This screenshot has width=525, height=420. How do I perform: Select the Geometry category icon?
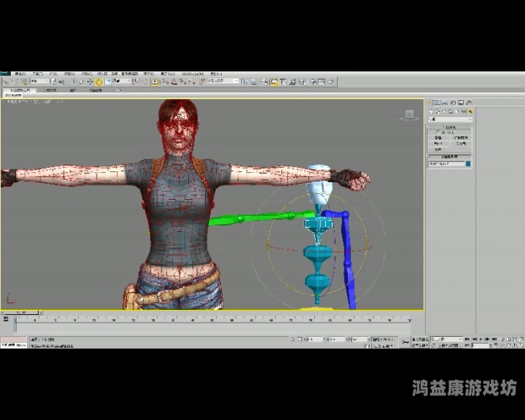[430, 112]
